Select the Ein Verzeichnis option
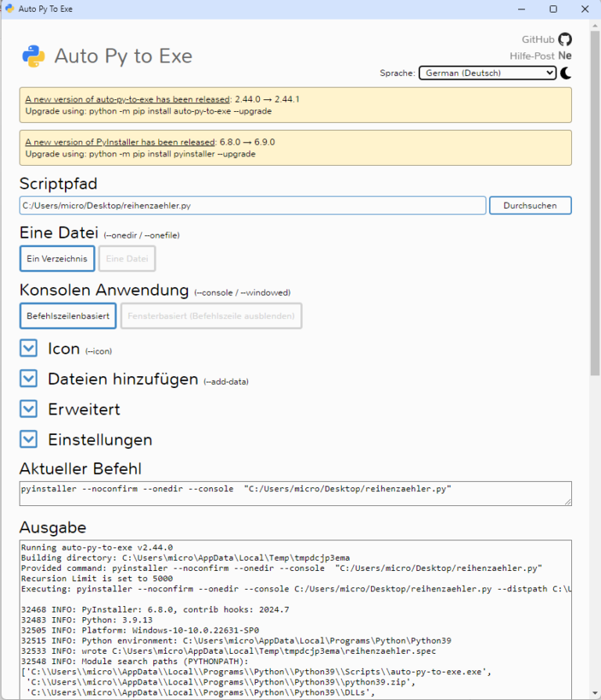This screenshot has width=601, height=700. click(x=57, y=258)
